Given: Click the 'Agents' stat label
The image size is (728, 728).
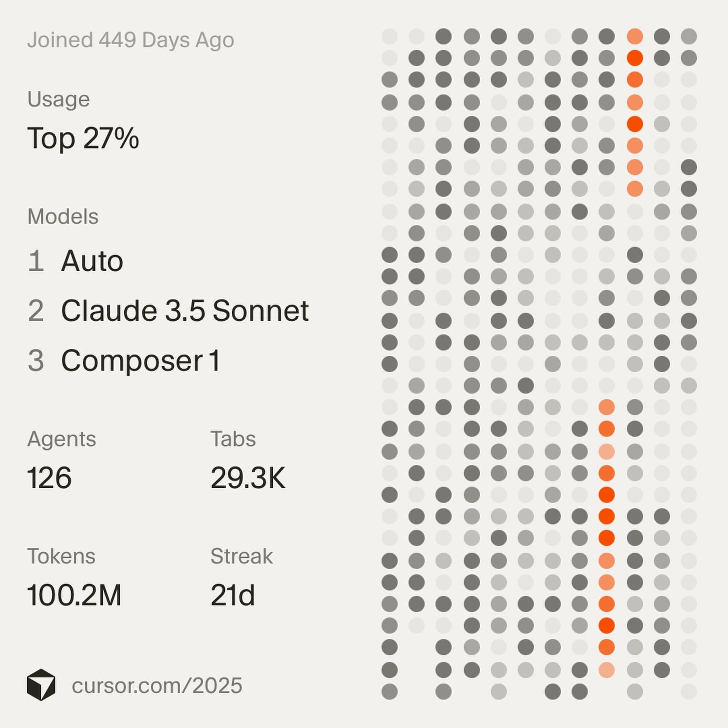Looking at the screenshot, I should (62, 439).
